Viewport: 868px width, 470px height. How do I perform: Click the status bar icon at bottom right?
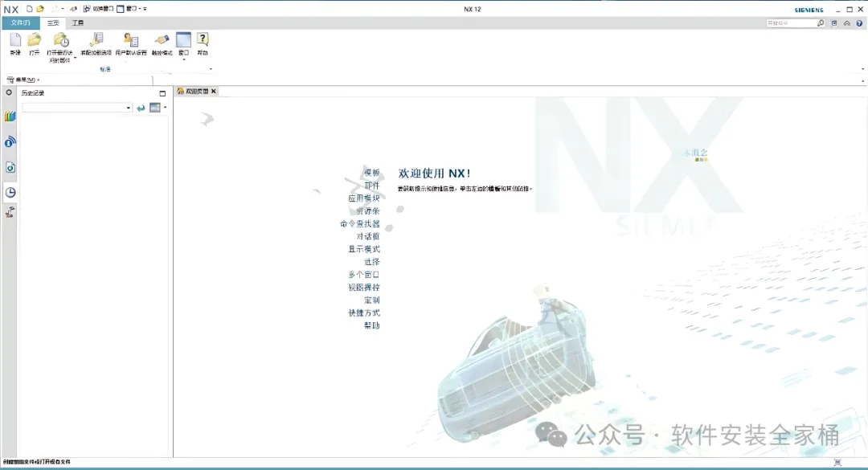click(837, 462)
